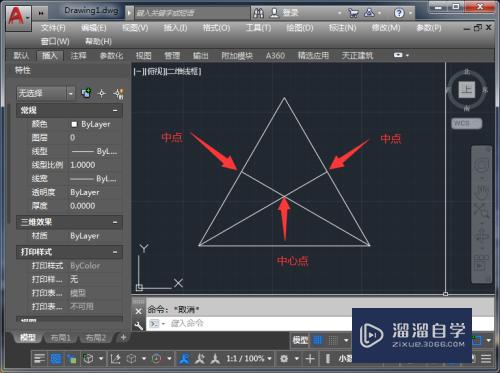Open the 无选择 selection dropdown
This screenshot has height=373, width=500.
click(46, 93)
